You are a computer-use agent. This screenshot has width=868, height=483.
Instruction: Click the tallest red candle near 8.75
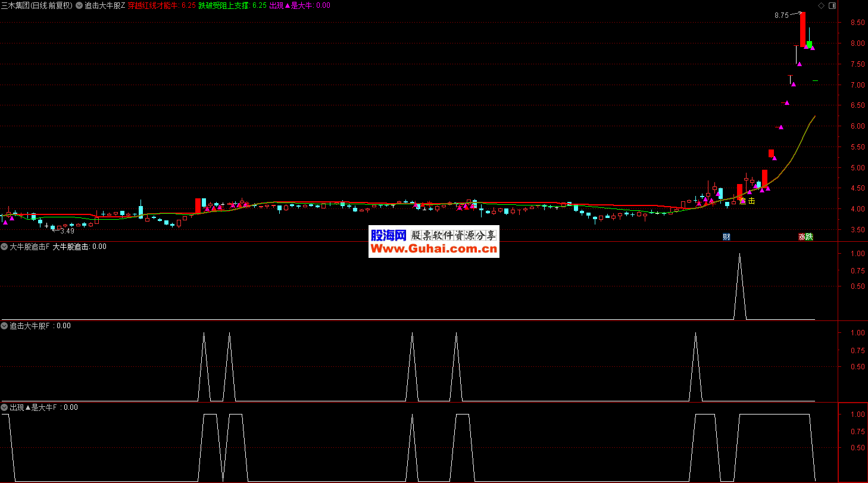(803, 30)
